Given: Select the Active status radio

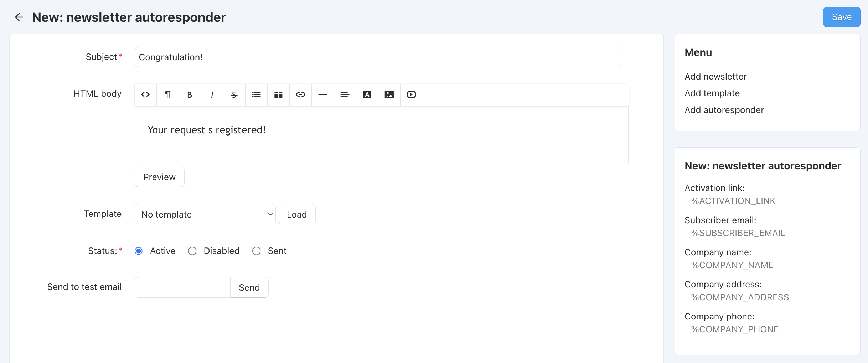Looking at the screenshot, I should [x=139, y=251].
